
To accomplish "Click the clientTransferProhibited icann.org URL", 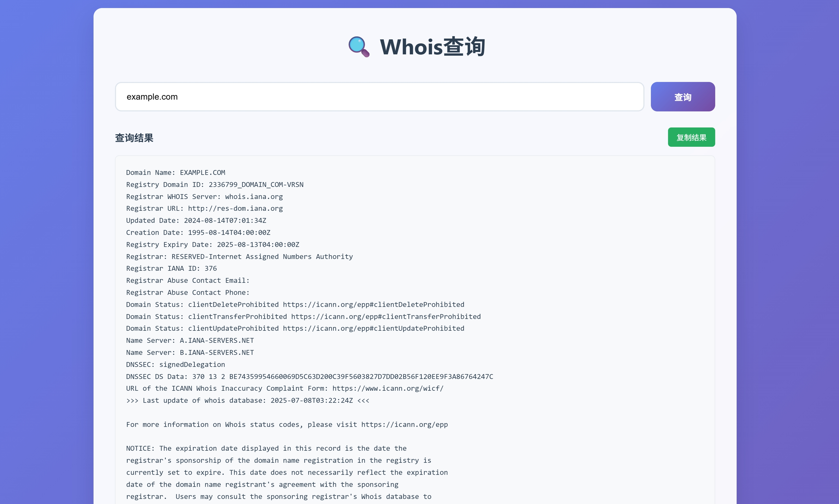I will coord(386,317).
